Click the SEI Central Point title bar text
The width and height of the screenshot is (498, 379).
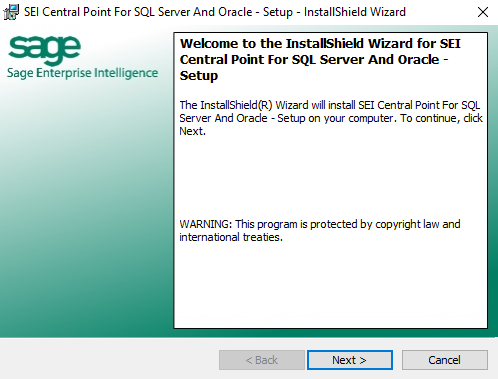[x=215, y=12]
